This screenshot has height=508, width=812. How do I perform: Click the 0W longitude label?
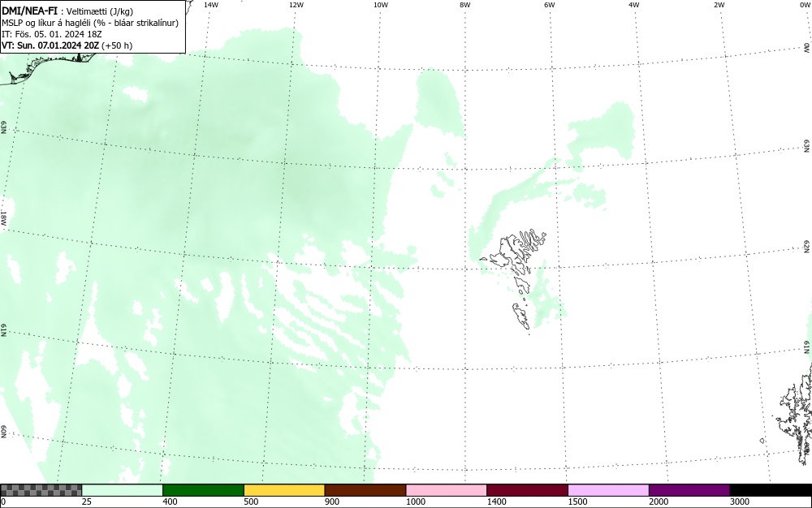click(x=806, y=5)
